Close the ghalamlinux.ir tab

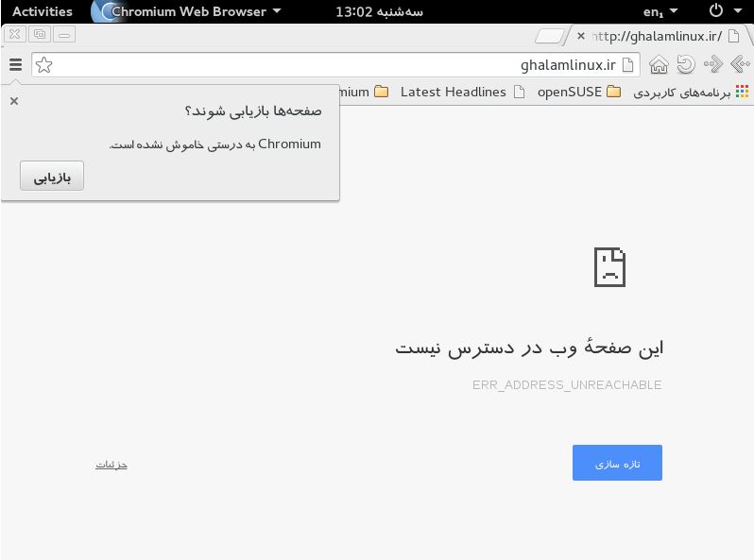point(581,36)
